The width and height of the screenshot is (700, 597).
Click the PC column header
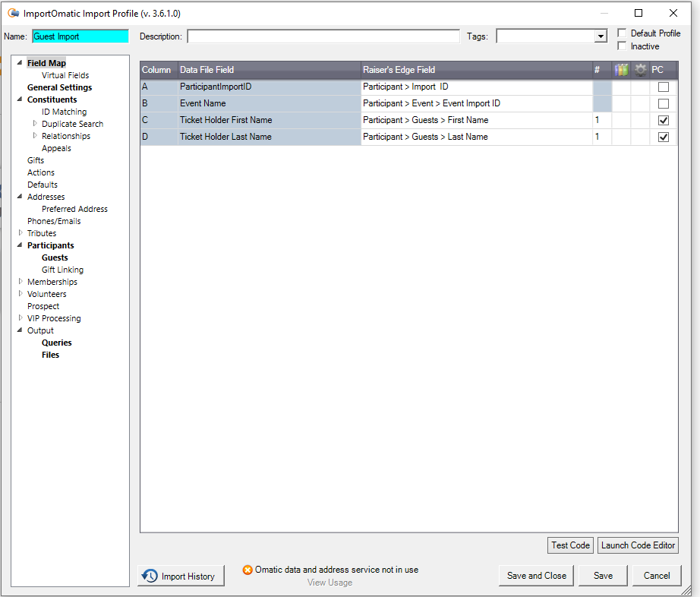659,69
